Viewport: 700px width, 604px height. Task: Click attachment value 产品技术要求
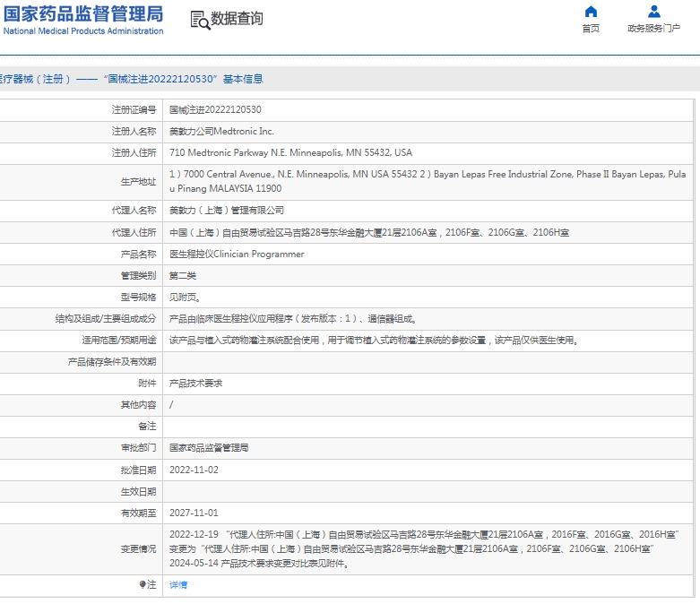click(195, 384)
